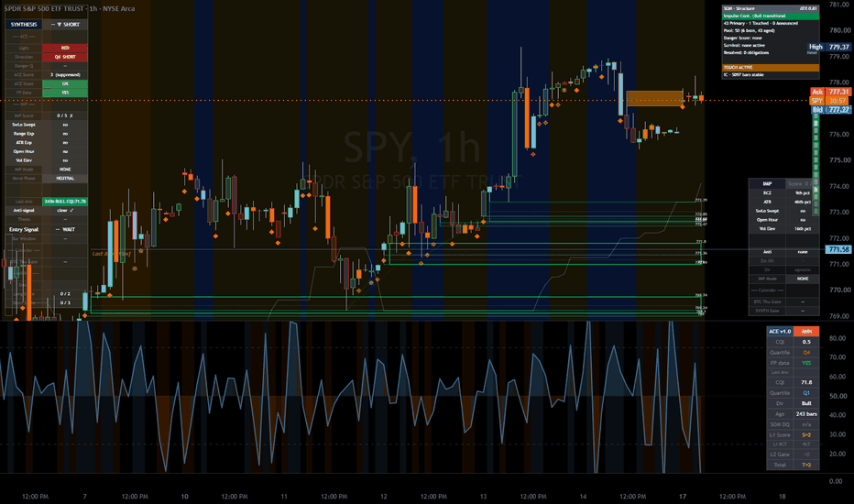Click the ACE Score suppressed value
The width and height of the screenshot is (854, 504).
point(65,74)
